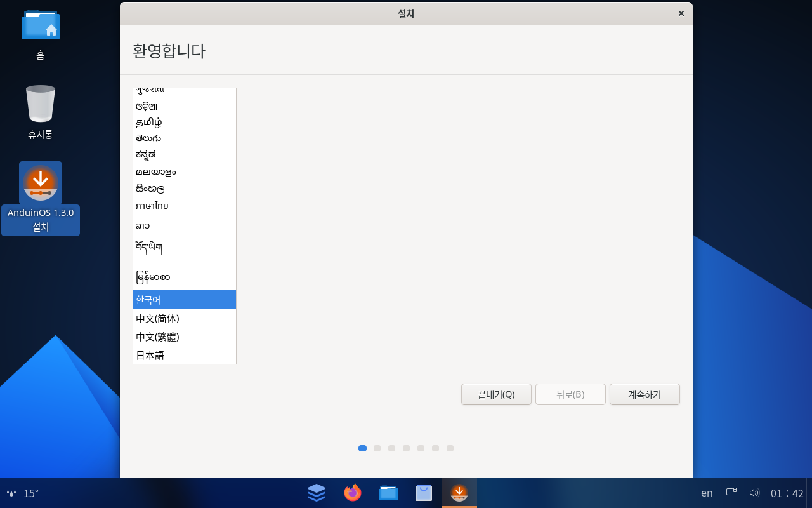
Task: Open the Home folder desktop icon
Action: (41, 25)
